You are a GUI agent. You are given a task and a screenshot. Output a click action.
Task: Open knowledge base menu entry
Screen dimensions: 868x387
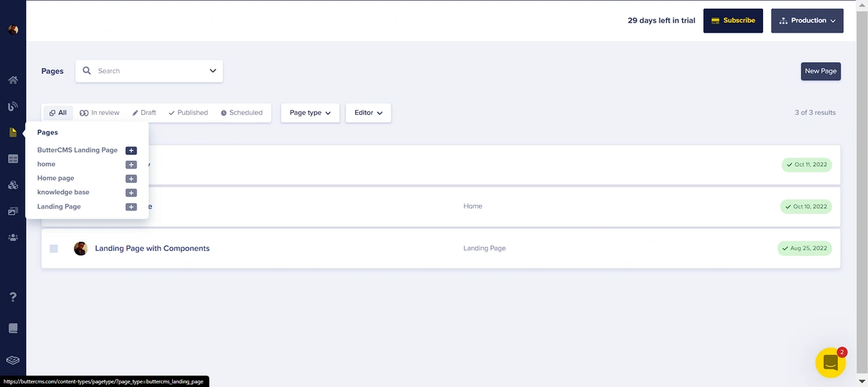coord(64,192)
